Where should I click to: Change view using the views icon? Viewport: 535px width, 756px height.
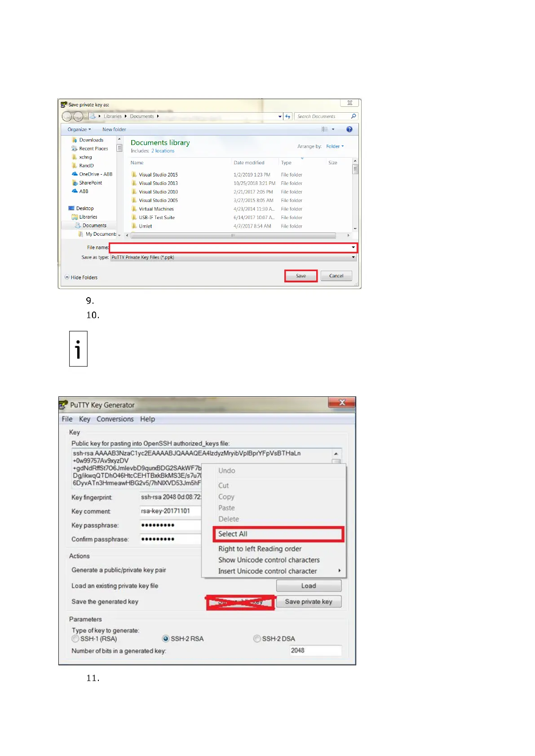325,129
